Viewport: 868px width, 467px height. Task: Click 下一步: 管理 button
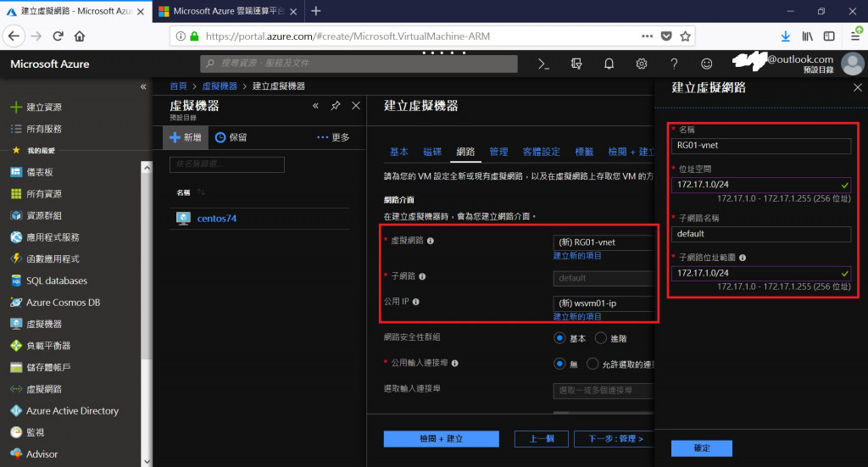[614, 439]
